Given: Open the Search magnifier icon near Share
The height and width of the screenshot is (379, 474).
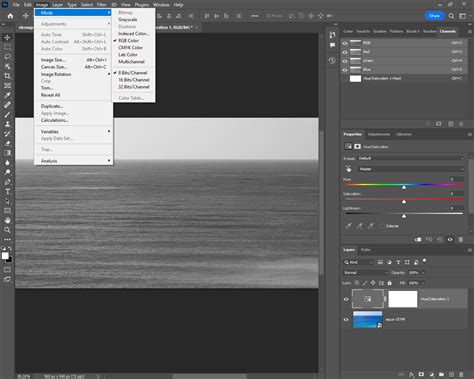Looking at the screenshot, I should pyautogui.click(x=451, y=16).
